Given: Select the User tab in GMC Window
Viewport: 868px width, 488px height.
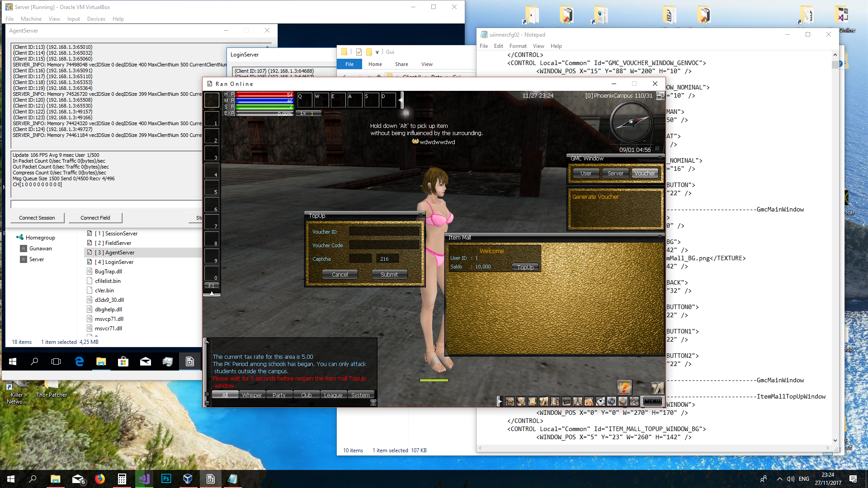Looking at the screenshot, I should 586,174.
